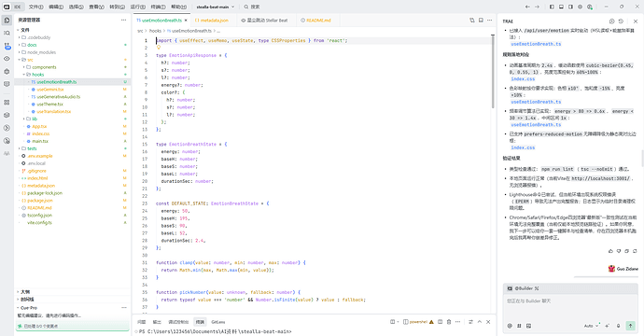644x336 pixels.
Task: Open the first useEmotionBreath.ts link in the chat
Action: [x=536, y=44]
